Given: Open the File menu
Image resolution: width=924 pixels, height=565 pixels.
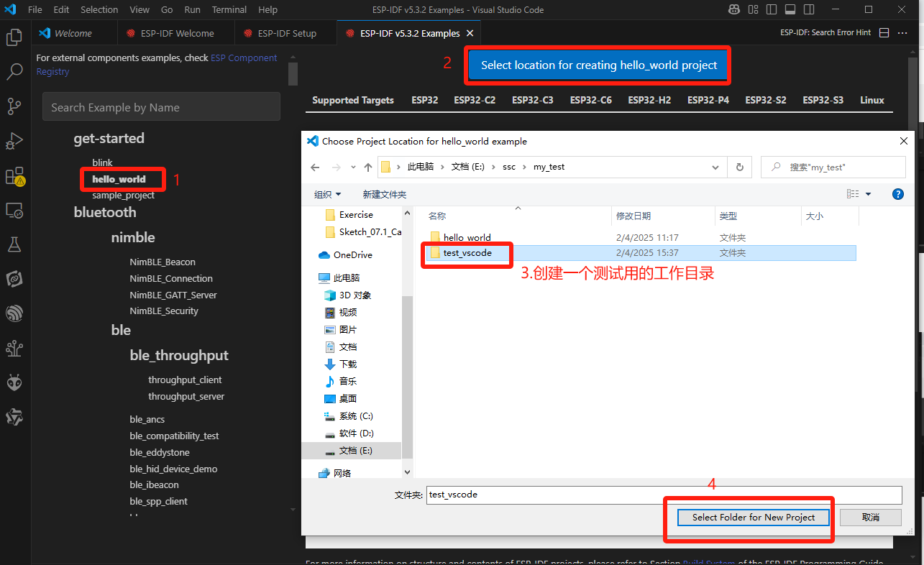Looking at the screenshot, I should 35,9.
